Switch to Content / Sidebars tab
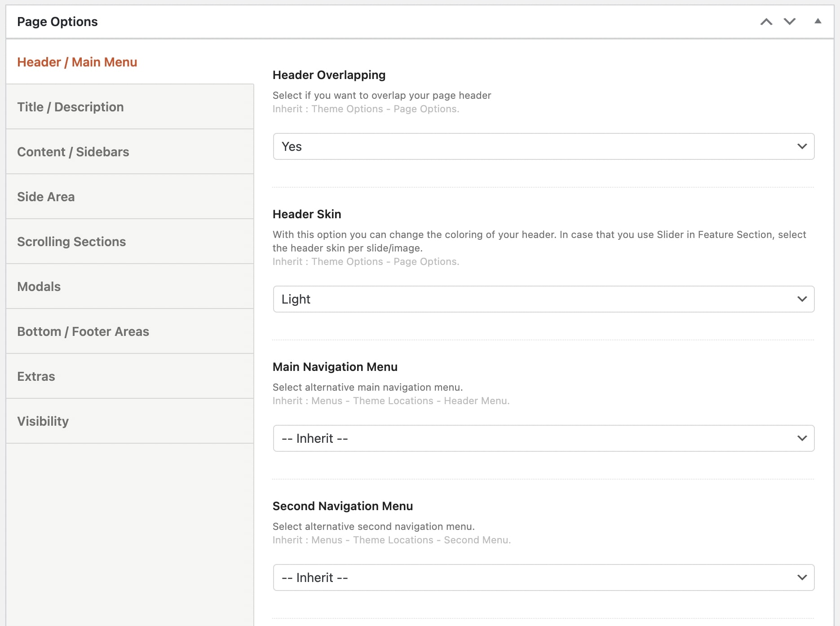This screenshot has height=626, width=840. [x=73, y=152]
